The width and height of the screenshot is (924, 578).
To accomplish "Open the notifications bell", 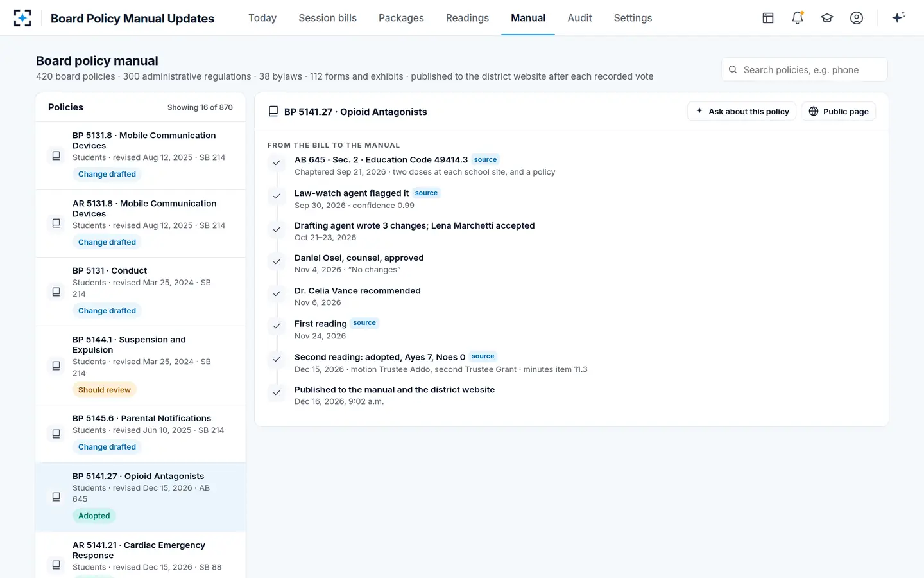I will point(798,18).
